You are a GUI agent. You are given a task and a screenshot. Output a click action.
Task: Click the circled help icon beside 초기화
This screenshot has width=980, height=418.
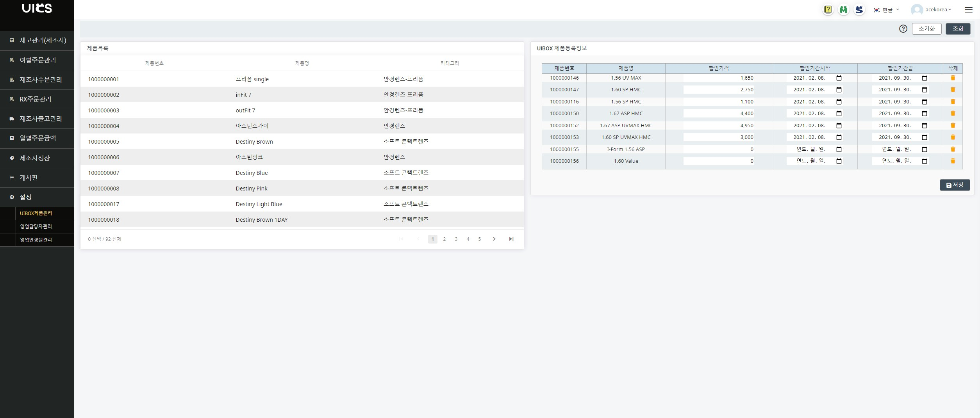[x=903, y=28]
